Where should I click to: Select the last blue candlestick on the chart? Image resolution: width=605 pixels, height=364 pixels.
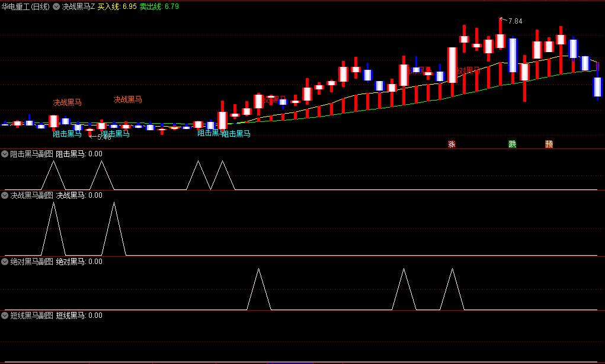tap(597, 87)
